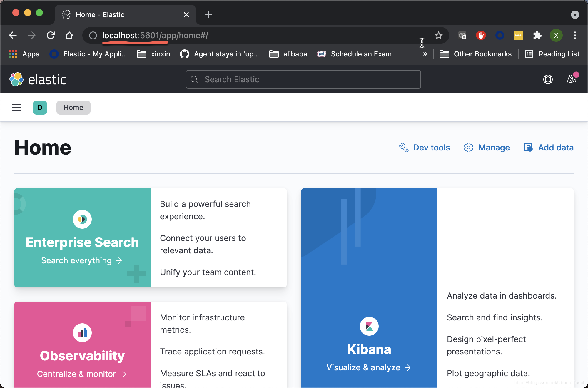Expand hidden bookmarks with the chevron
This screenshot has height=388, width=588.
(x=425, y=54)
